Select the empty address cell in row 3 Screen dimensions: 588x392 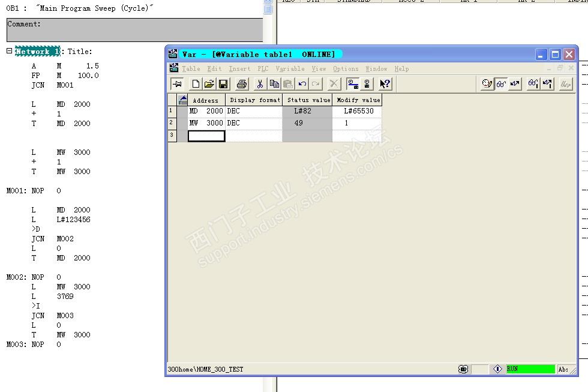coord(206,136)
